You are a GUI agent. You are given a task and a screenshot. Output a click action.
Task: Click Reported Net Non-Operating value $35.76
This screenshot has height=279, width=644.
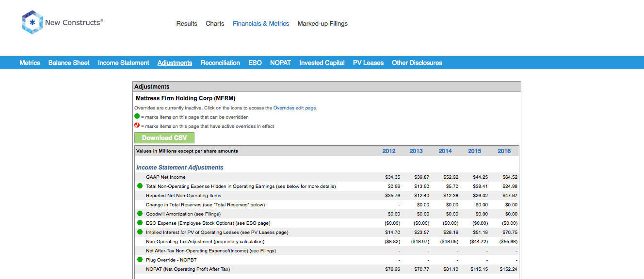[x=392, y=196]
